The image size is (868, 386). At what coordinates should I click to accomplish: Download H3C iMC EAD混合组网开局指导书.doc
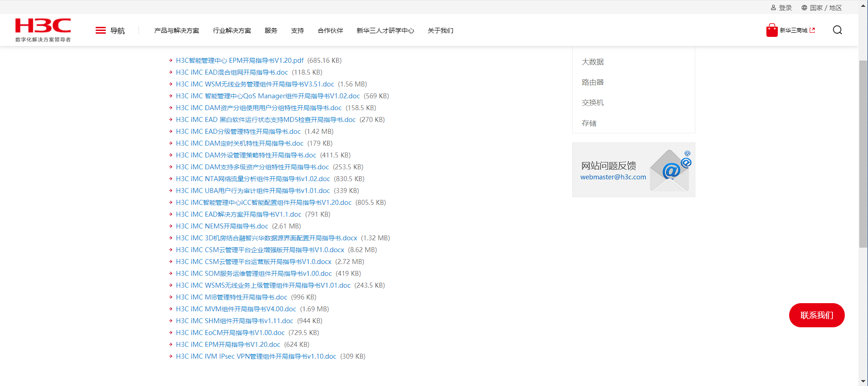point(232,72)
